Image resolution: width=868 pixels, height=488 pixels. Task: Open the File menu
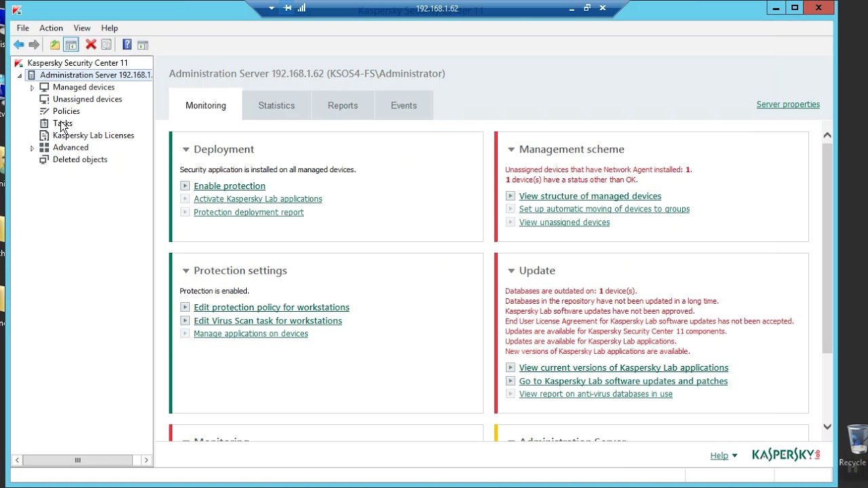click(23, 28)
